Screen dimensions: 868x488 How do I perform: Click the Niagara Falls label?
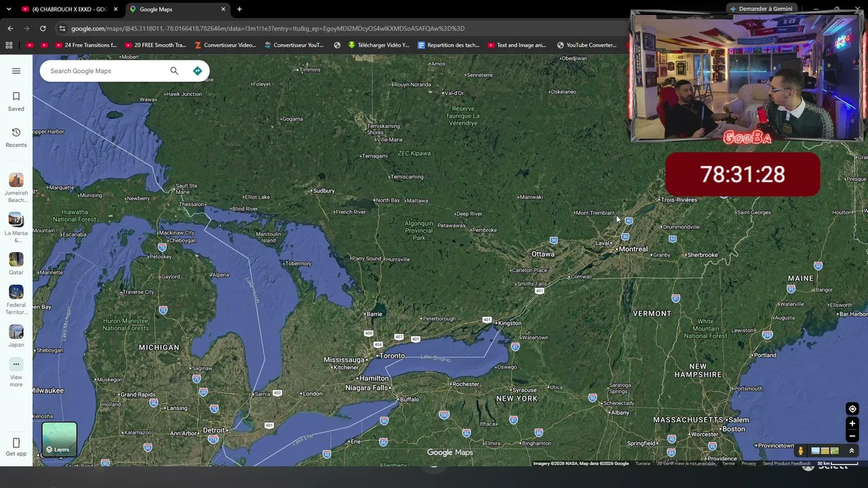tap(367, 388)
